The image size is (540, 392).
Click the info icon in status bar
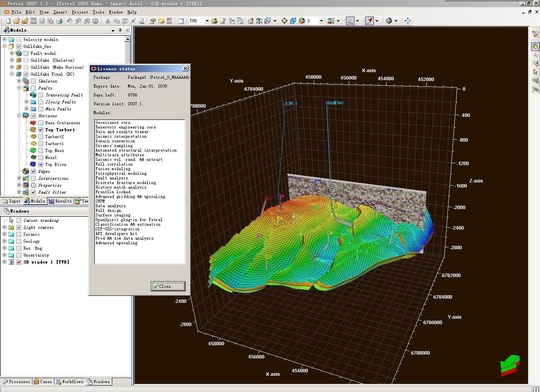pos(536,389)
